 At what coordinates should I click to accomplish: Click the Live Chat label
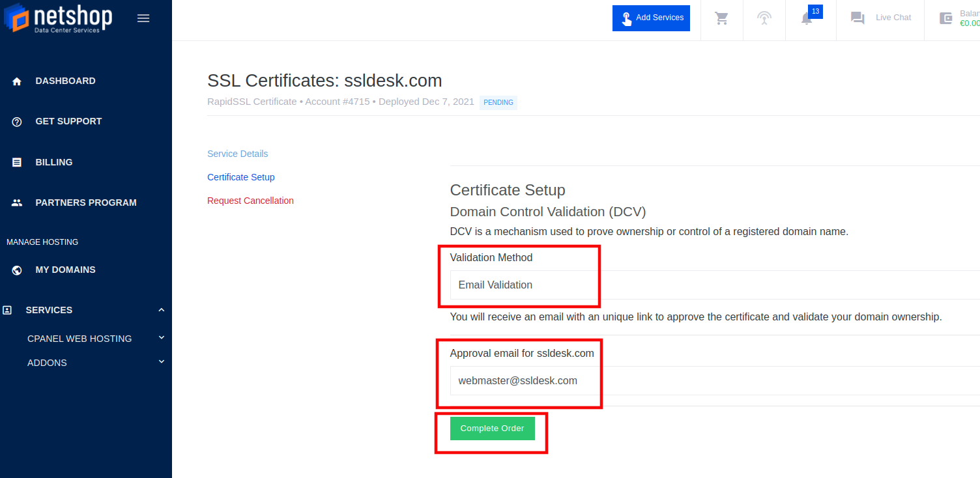tap(893, 18)
